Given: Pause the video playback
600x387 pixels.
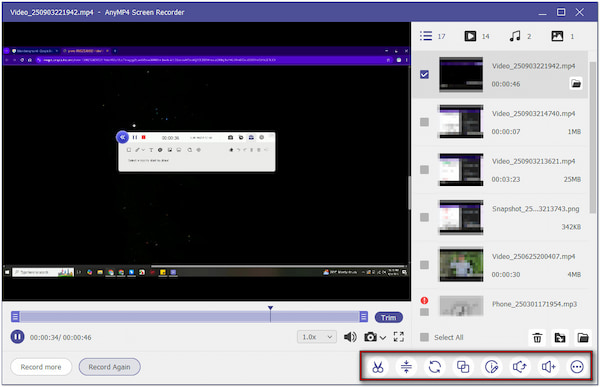Looking at the screenshot, I should (17, 337).
